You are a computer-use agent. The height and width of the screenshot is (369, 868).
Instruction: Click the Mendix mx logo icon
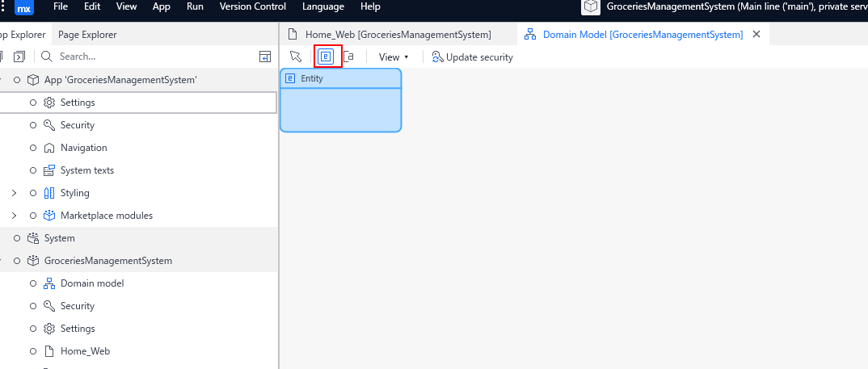[x=23, y=8]
